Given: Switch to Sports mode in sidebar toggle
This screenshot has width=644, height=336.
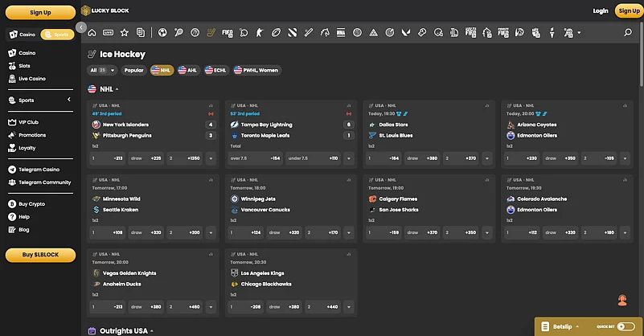Looking at the screenshot, I should tap(57, 35).
